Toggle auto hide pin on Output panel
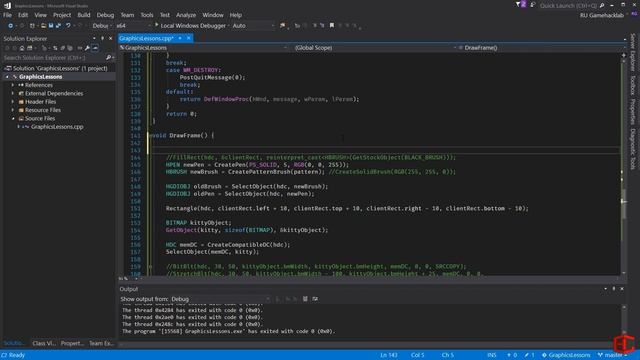This screenshot has width=640, height=360. [613, 289]
